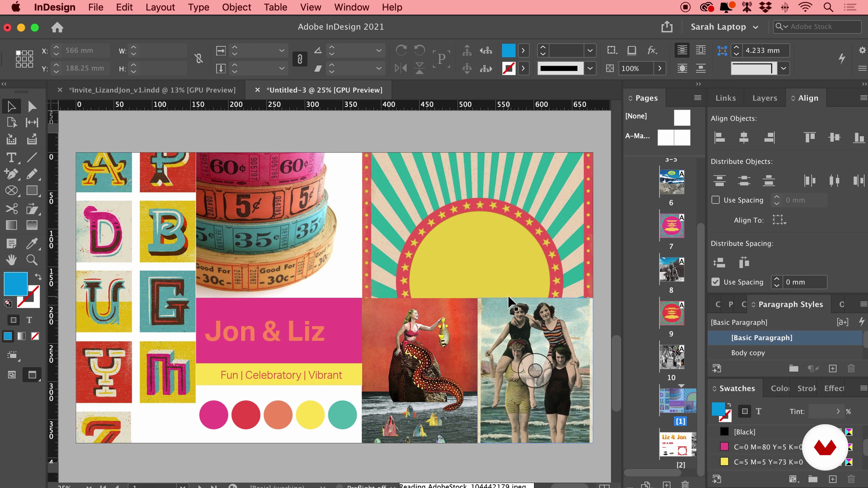Swap fill and stroke arrow
868x488 pixels.
pos(38,277)
